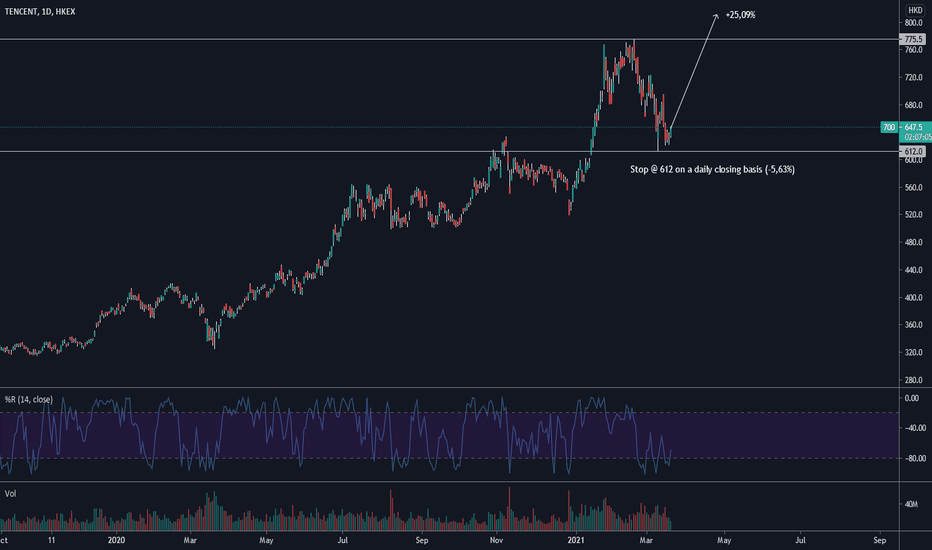Click the Nov label on time axis
Image resolution: width=932 pixels, height=550 pixels.
click(496, 540)
